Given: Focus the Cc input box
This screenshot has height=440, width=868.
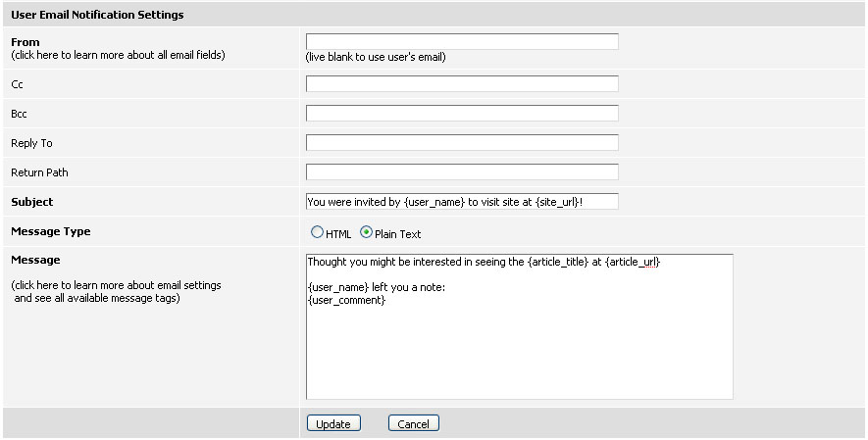Looking at the screenshot, I should pos(462,84).
